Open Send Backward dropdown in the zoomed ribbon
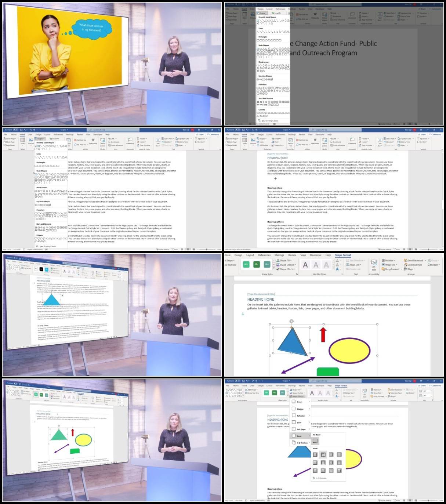446x504 pixels. pos(415,260)
